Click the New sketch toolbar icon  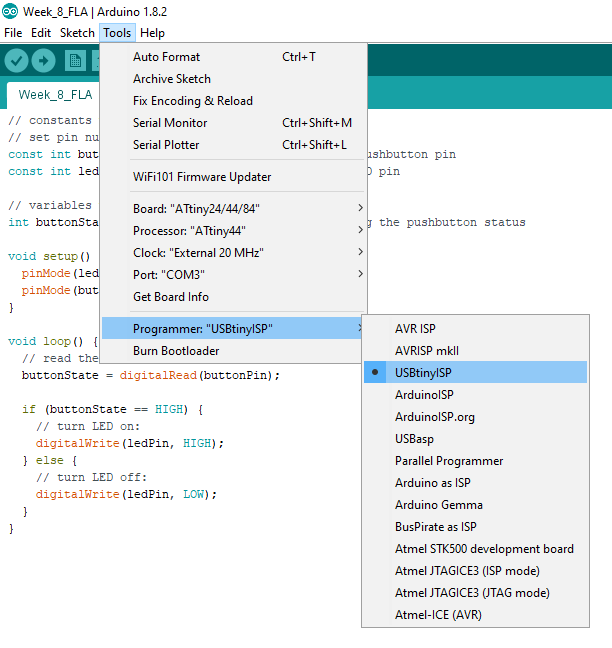click(75, 60)
